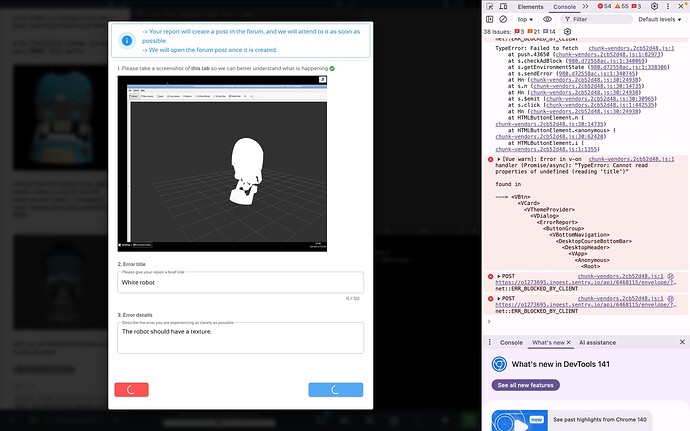Click the inspect element picker icon
690x431 pixels.
coord(489,6)
